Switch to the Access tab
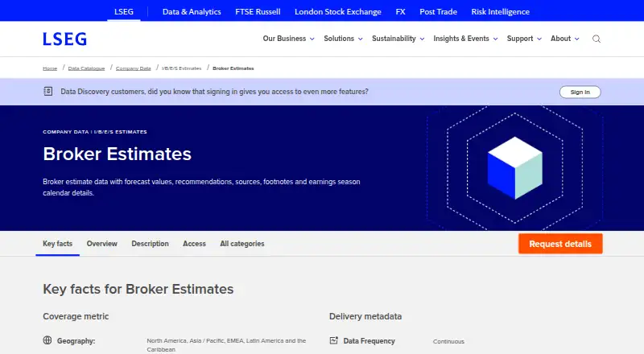The height and width of the screenshot is (354, 644). coord(194,244)
